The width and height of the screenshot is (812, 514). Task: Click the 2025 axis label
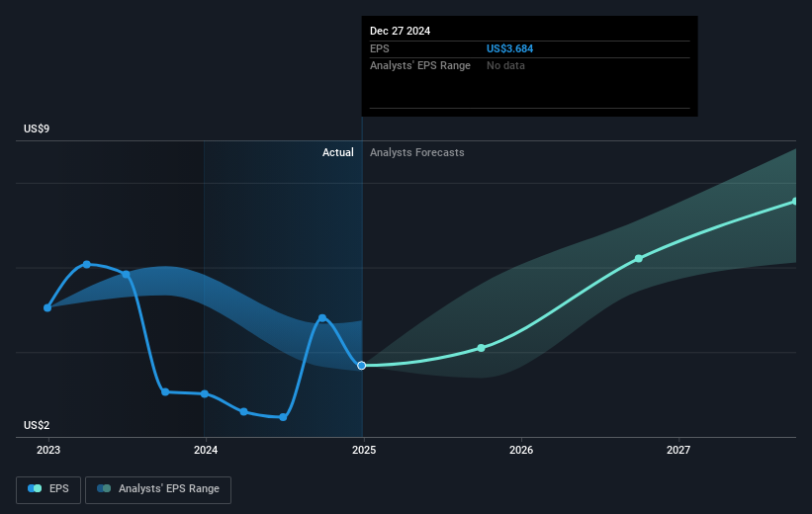pos(364,450)
